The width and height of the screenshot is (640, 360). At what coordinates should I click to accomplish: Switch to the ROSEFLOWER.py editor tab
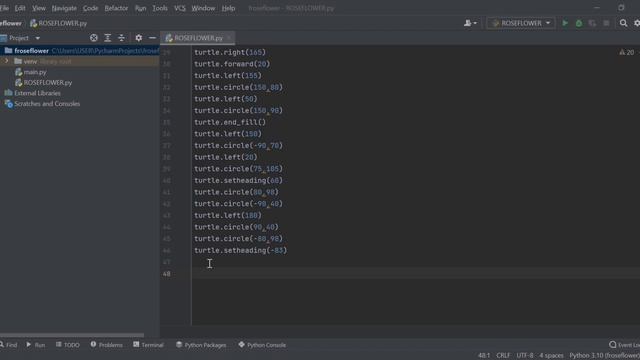[198, 38]
